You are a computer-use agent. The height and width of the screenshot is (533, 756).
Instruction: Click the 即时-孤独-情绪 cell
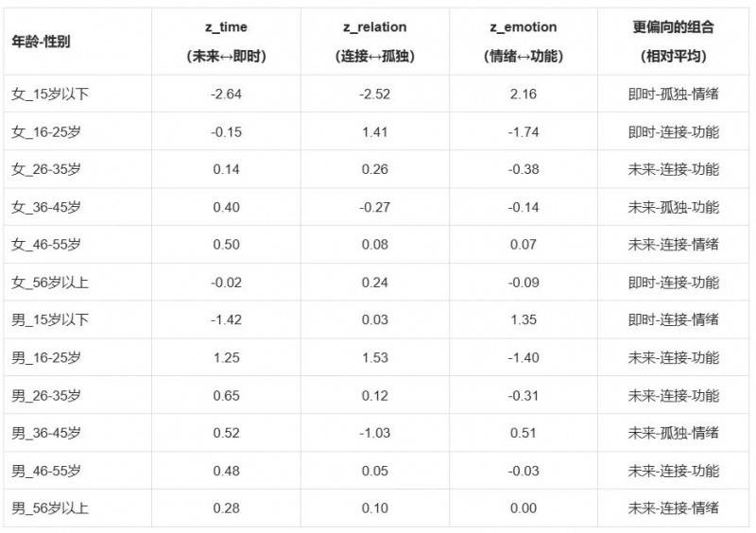coord(673,94)
